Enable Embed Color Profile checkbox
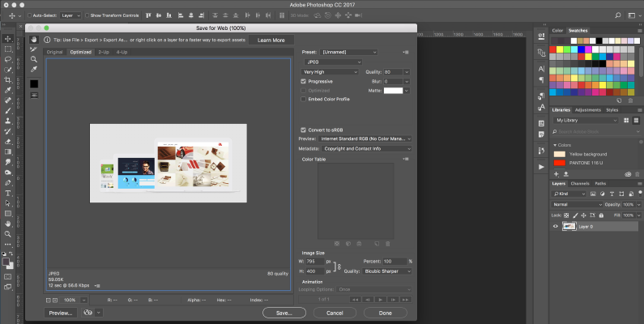The width and height of the screenshot is (644, 324). 303,99
